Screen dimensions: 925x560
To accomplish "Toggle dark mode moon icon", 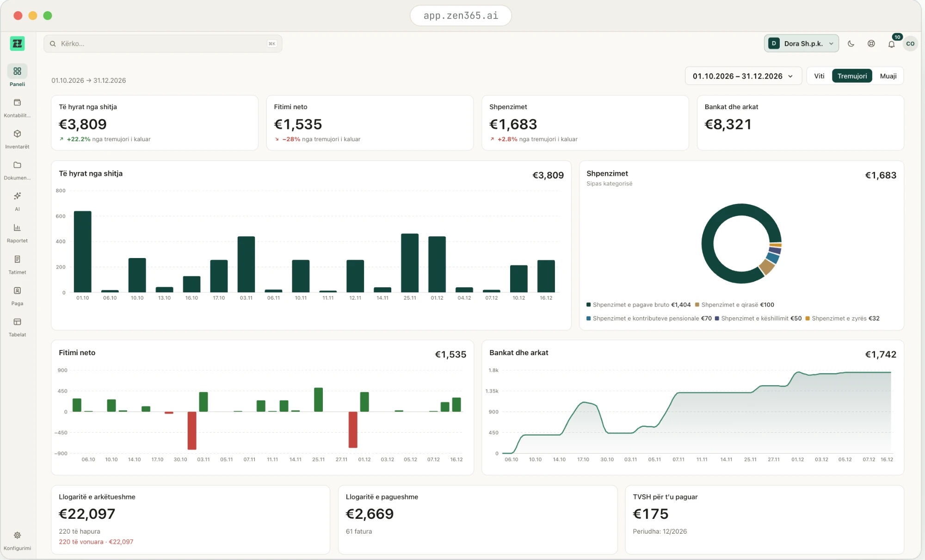I will 851,43.
